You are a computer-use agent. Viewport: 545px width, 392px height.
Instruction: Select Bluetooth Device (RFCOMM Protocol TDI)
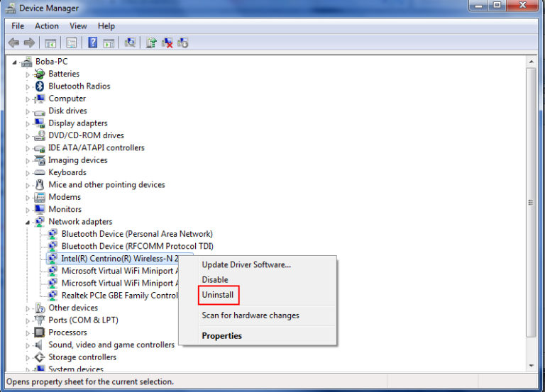pyautogui.click(x=137, y=246)
